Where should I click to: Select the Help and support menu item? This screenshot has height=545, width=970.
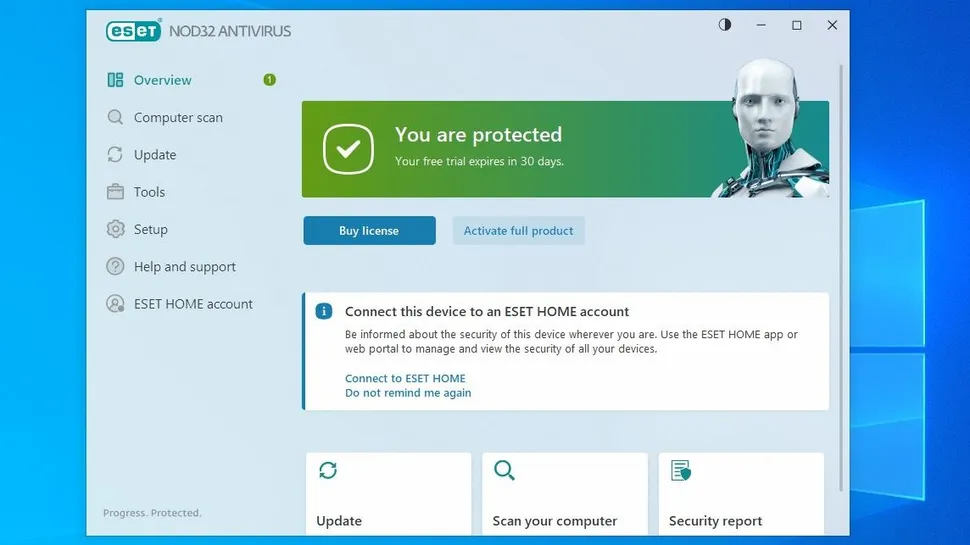185,267
